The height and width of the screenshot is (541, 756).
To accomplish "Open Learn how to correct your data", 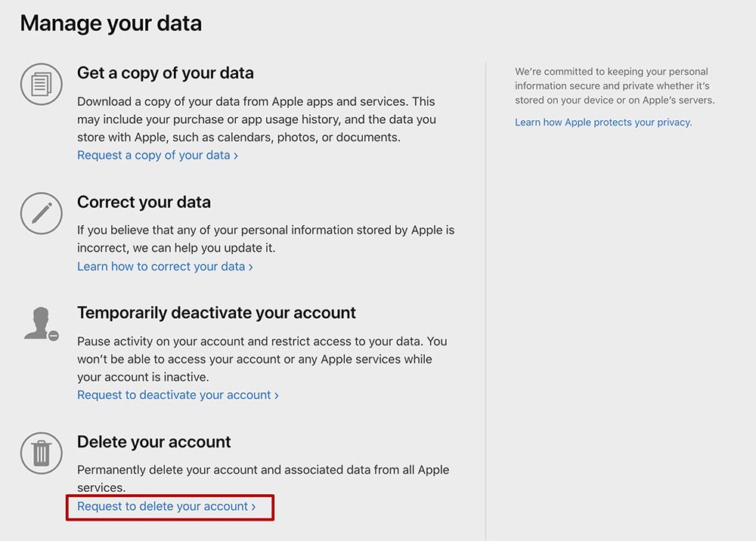I will point(165,267).
